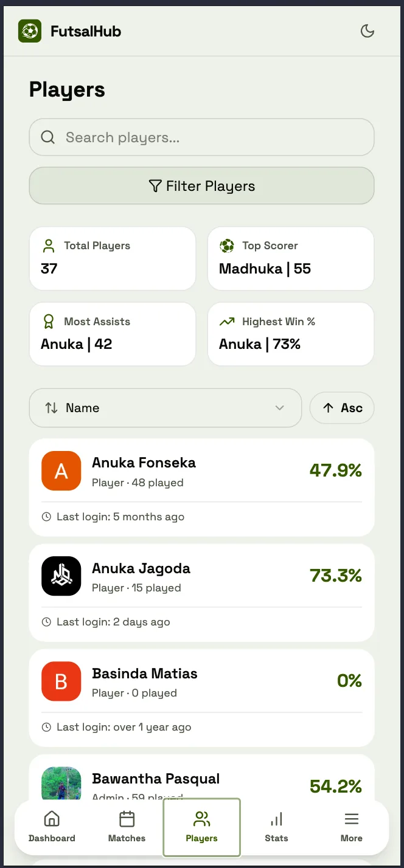Open the More hamburger menu
Viewport: 404px width, 868px height.
(352, 819)
